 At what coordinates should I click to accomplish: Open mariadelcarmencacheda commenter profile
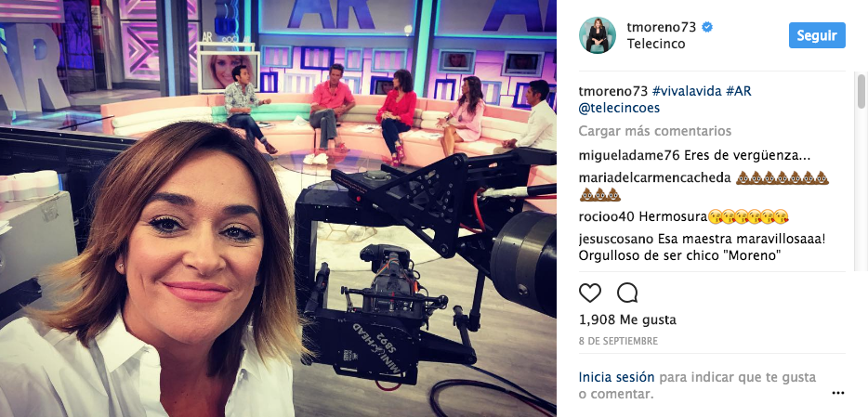(655, 178)
